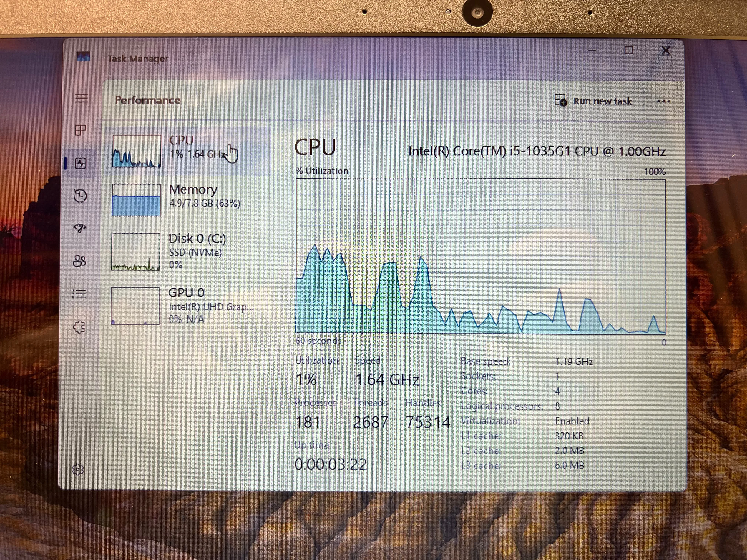Screen dimensions: 747x560
Task: Click the % Utilization label
Action: pos(322,171)
